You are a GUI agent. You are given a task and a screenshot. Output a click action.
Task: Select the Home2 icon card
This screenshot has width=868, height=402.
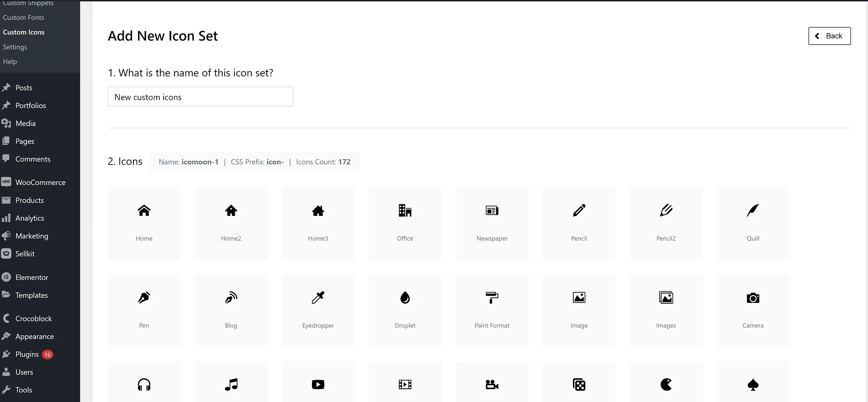point(231,223)
